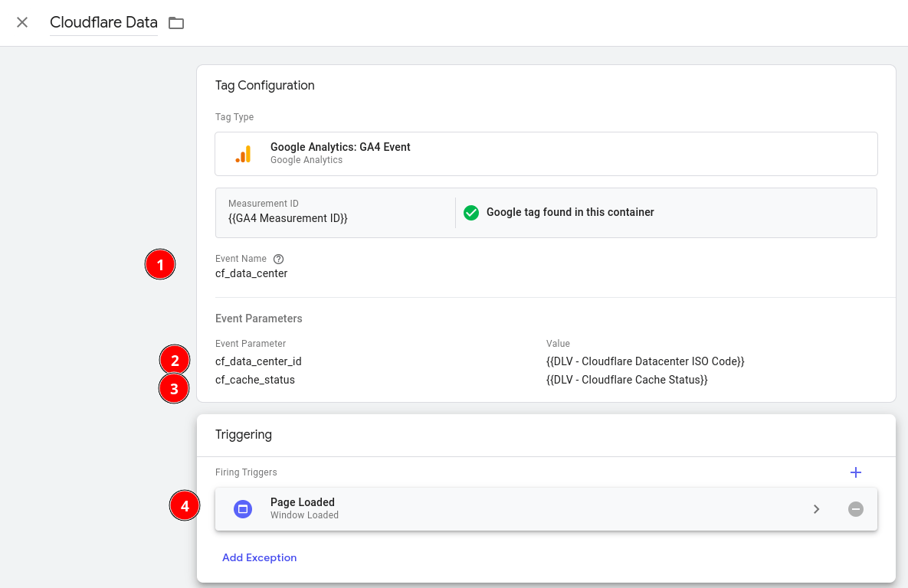Click the cf_cache_status parameter row
The image size is (908, 588).
pos(255,379)
